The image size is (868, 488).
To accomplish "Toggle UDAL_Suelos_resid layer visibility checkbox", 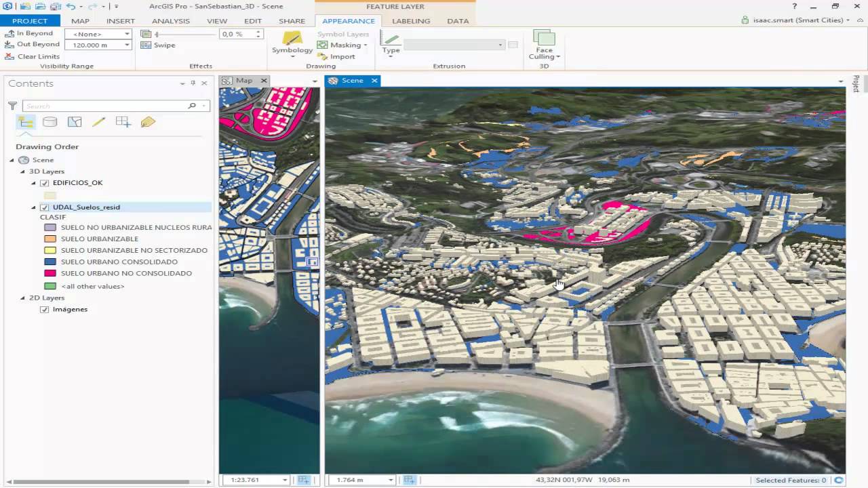I will [x=45, y=207].
